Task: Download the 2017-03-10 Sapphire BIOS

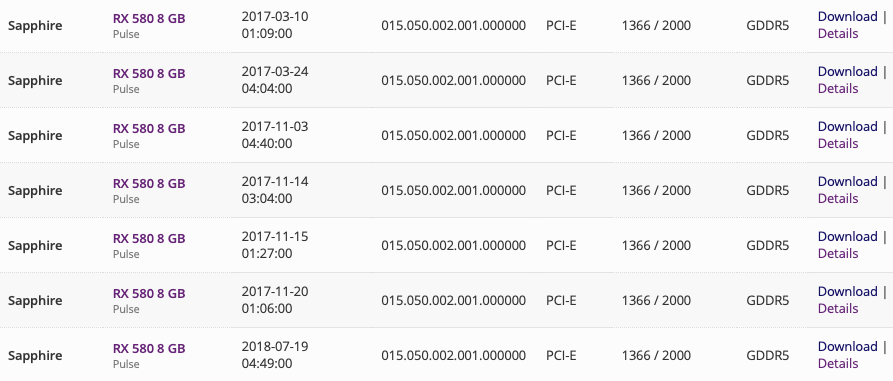Action: (847, 17)
